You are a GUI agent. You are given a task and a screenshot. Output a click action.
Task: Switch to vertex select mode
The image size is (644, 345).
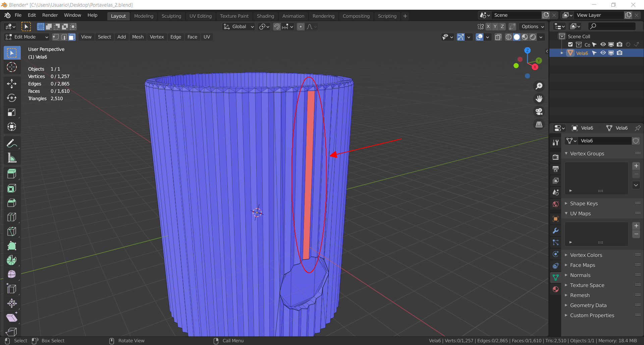pyautogui.click(x=56, y=37)
